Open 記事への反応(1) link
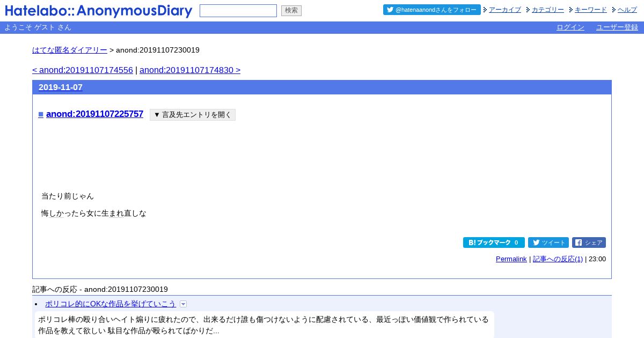The image size is (644, 338). [558, 259]
